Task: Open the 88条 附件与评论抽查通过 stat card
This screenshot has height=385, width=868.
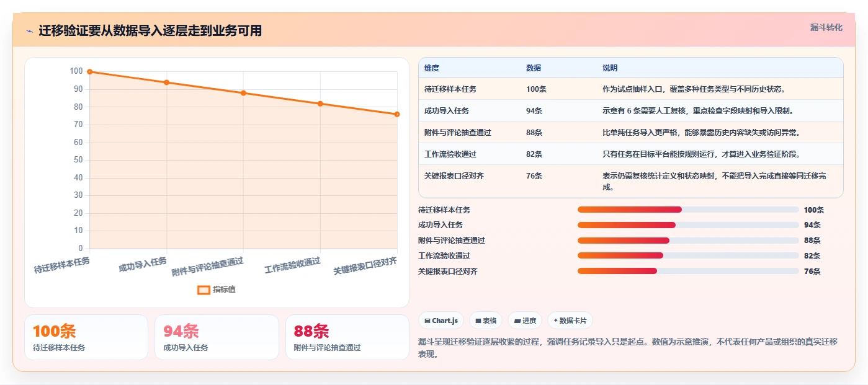Action: pos(347,337)
